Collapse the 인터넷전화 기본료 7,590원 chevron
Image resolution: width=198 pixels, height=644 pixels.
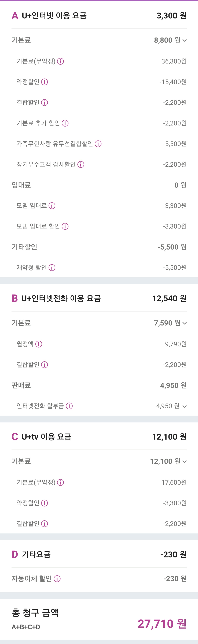coord(185,323)
